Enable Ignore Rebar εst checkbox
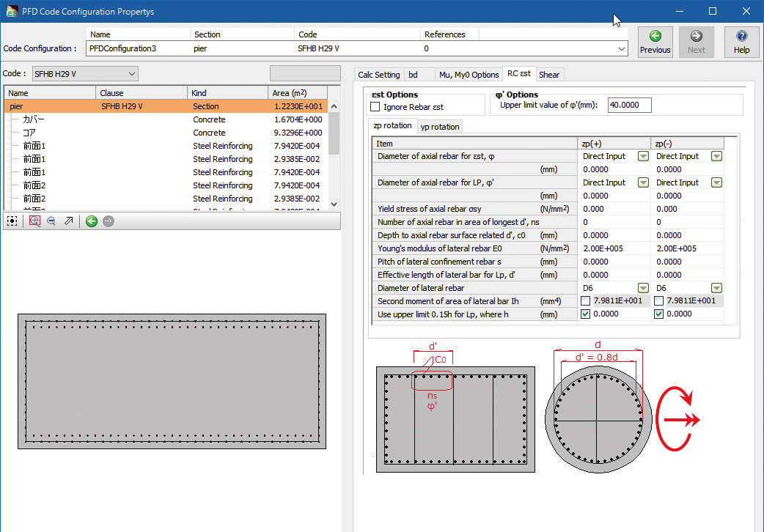764x532 pixels. pyautogui.click(x=375, y=107)
